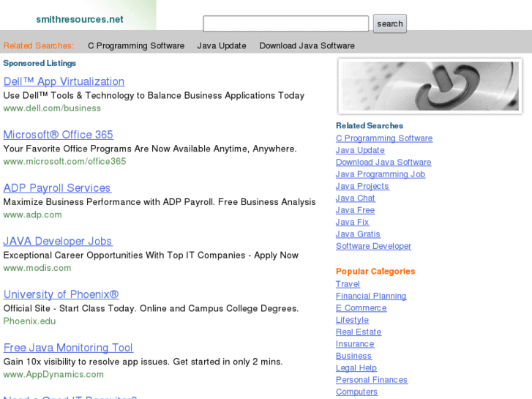This screenshot has width=532, height=399.
Task: Open Java Fix link
Action: [x=352, y=222]
